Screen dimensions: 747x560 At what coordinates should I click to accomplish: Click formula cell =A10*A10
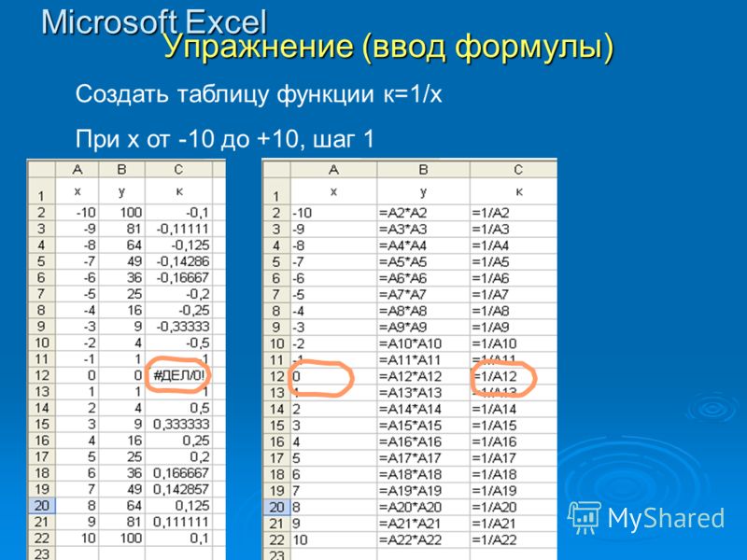click(424, 343)
